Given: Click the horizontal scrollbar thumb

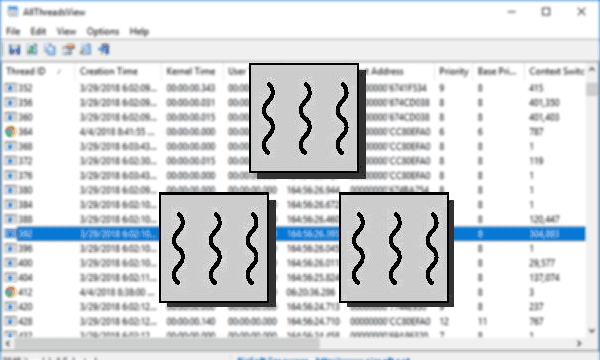Looking at the screenshot, I should click(167, 344).
